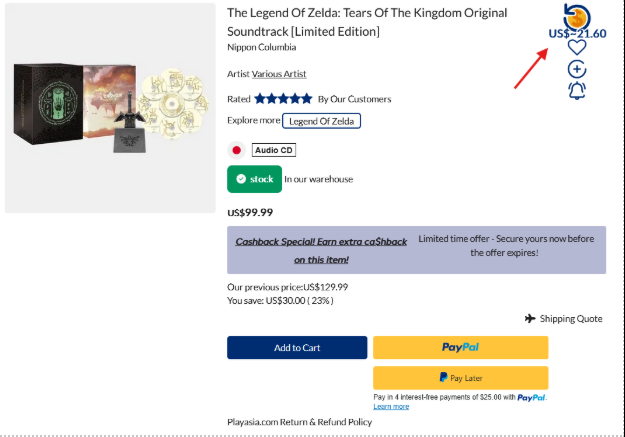Click the Zelda soundtrack product image

point(110,108)
